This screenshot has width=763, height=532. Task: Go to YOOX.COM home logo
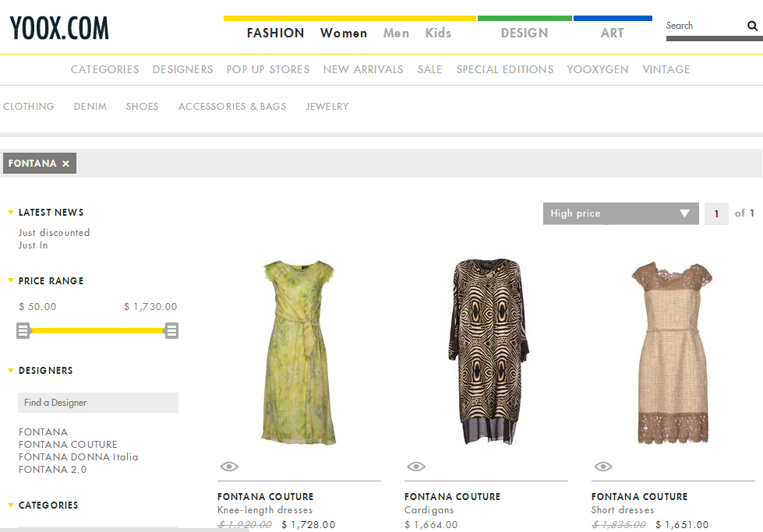(59, 28)
